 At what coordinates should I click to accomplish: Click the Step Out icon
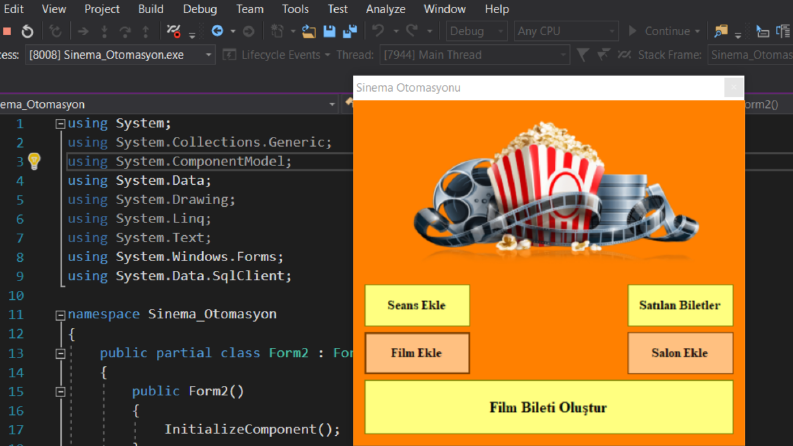pyautogui.click(x=146, y=31)
